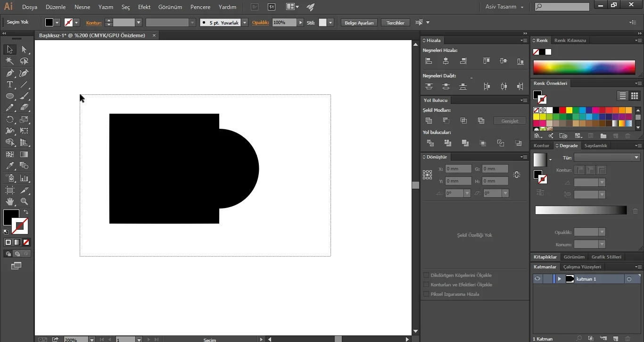644x342 pixels.
Task: Pick the Eraser tool
Action: point(24,108)
